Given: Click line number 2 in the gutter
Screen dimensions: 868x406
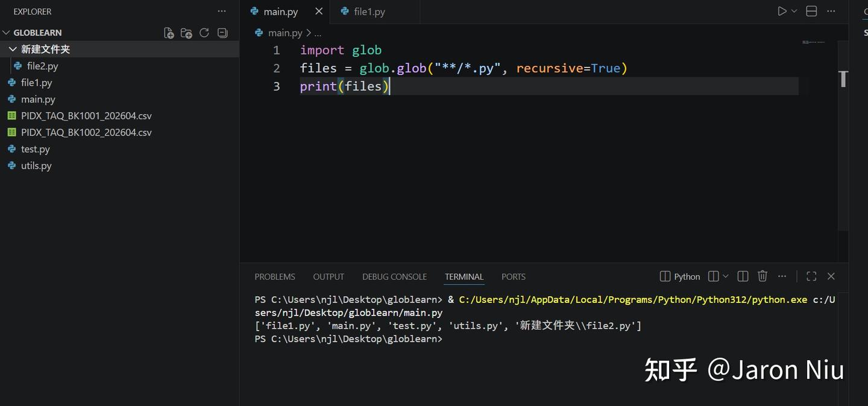Looking at the screenshot, I should pos(276,68).
